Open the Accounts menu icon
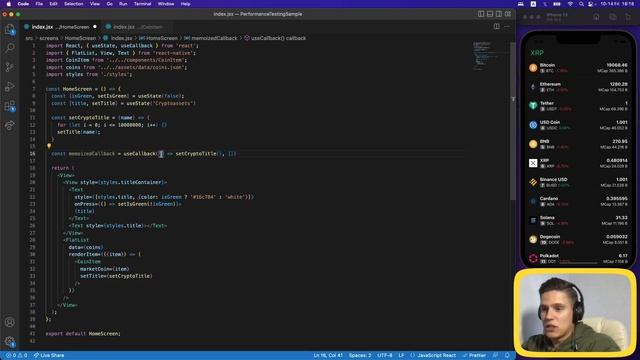 [x=10, y=322]
